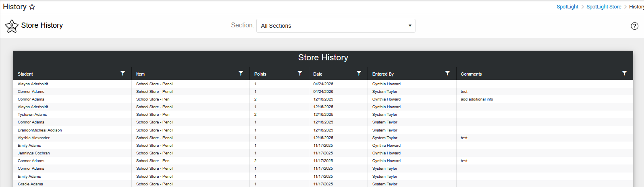Filter the Student column
This screenshot has width=644, height=187.
pos(123,73)
